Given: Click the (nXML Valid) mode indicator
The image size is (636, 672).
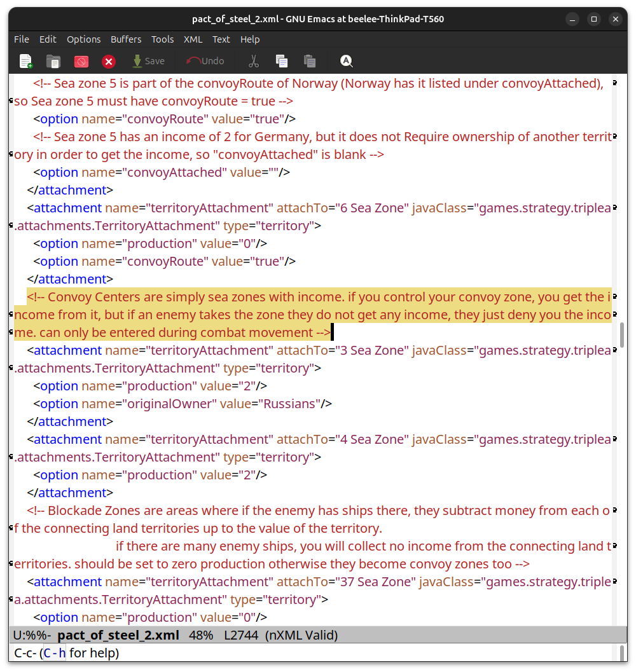Looking at the screenshot, I should pos(301,635).
